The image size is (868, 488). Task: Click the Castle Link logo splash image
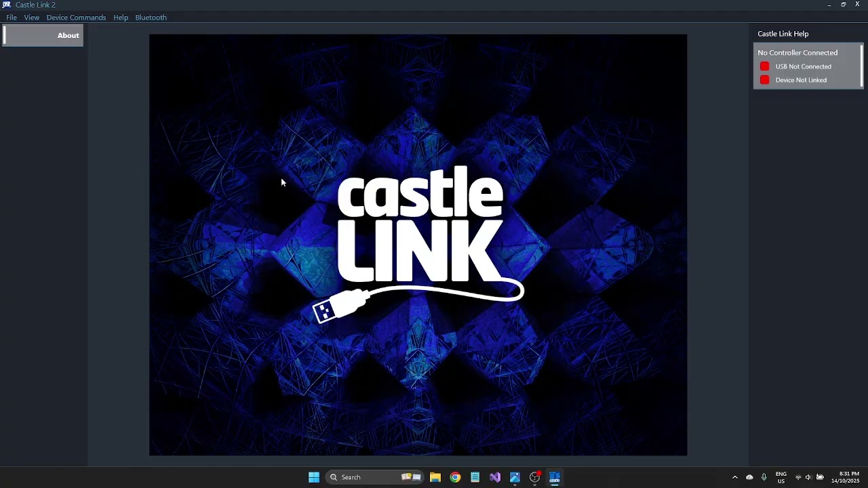pyautogui.click(x=418, y=245)
